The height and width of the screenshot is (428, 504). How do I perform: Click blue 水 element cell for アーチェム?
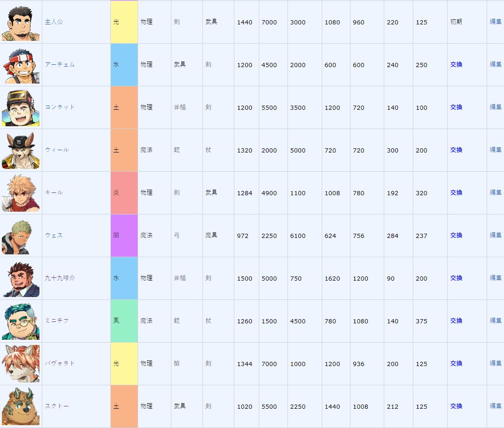(124, 65)
